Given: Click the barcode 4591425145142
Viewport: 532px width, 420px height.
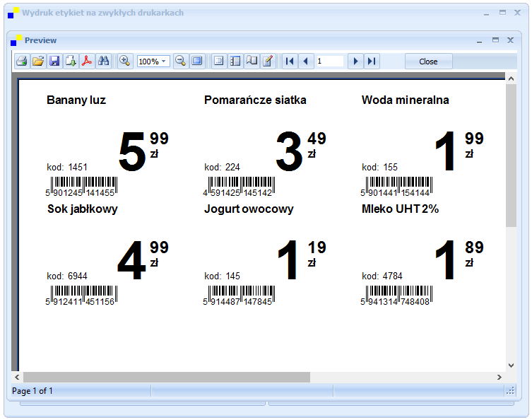Looking at the screenshot, I should tap(239, 187).
